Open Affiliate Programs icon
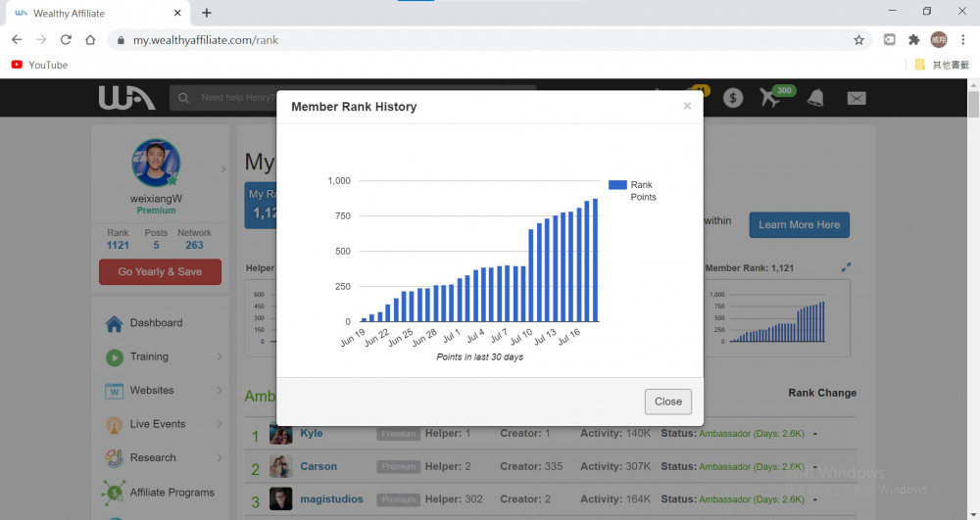 tap(115, 493)
